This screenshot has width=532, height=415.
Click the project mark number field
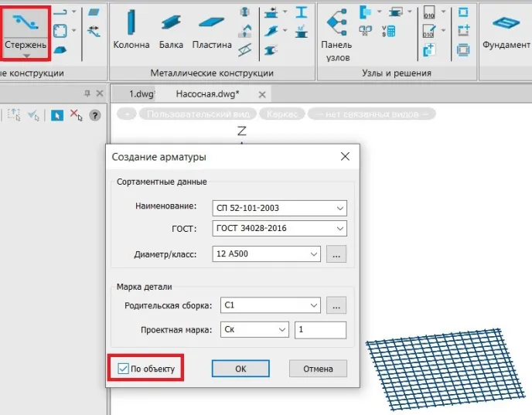coord(320,330)
